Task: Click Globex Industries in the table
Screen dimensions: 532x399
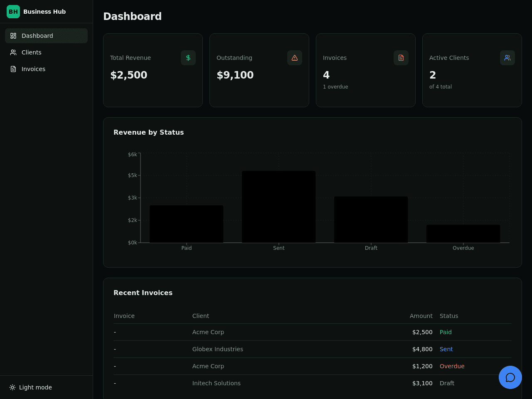Action: pyautogui.click(x=218, y=349)
